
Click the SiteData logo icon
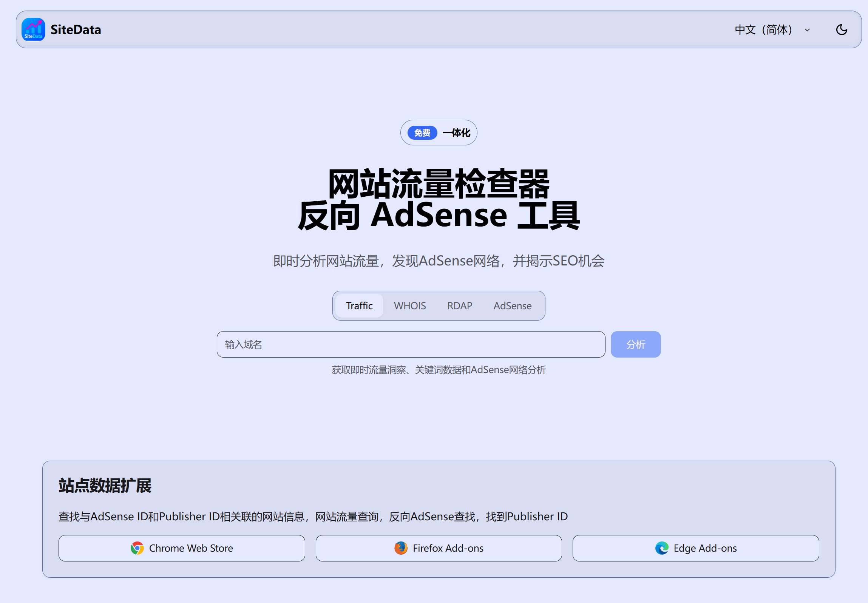coord(33,29)
